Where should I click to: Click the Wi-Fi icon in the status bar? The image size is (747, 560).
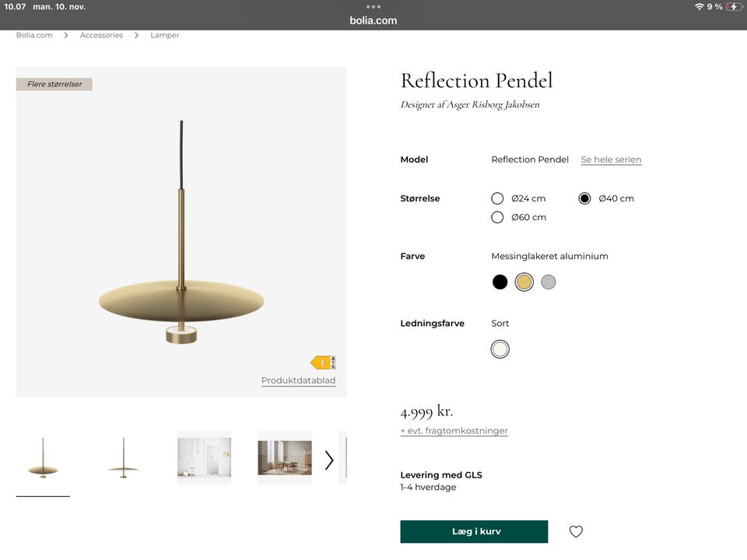(x=700, y=6)
